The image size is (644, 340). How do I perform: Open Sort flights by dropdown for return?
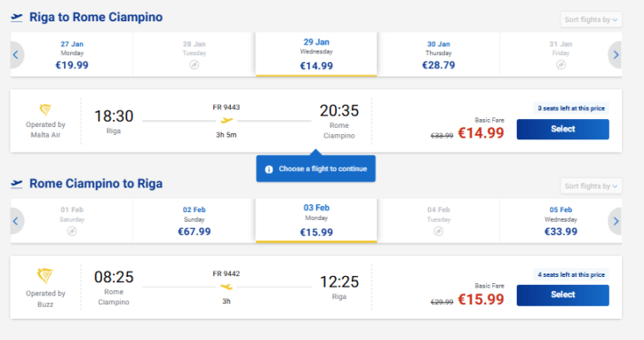pos(591,186)
